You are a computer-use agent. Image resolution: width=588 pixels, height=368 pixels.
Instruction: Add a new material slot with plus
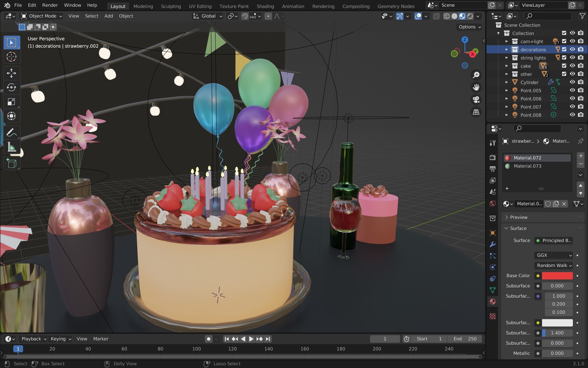pyautogui.click(x=581, y=156)
